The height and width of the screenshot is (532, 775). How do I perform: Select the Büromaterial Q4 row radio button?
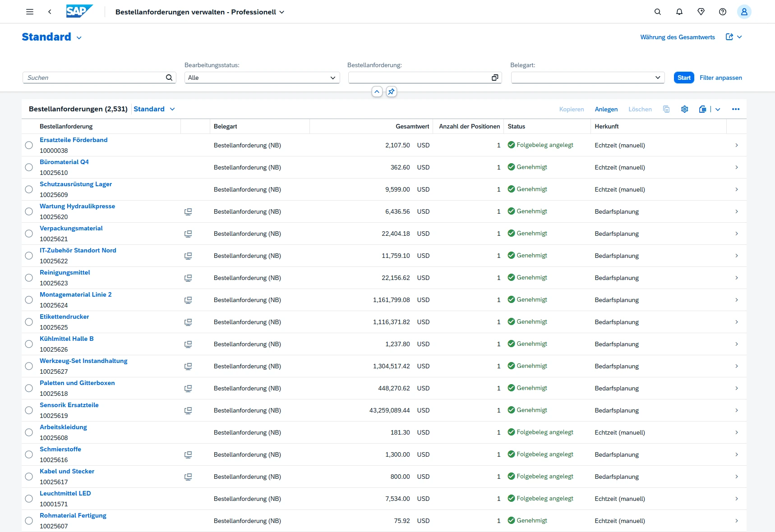(x=29, y=167)
